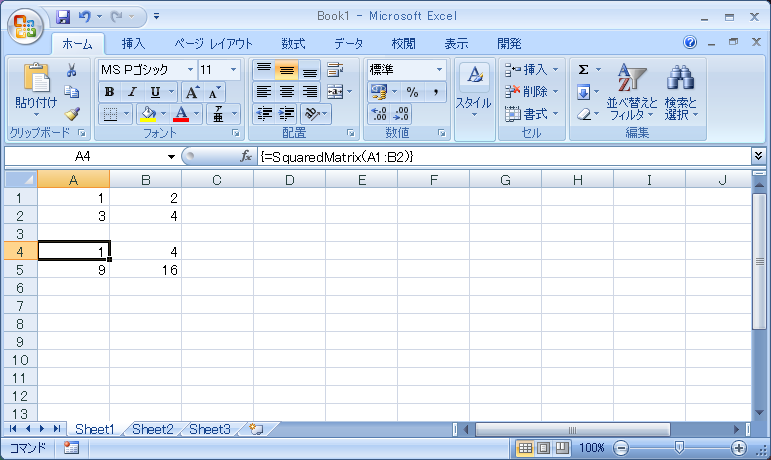771x460 pixels.
Task: Click the wrap text icon
Action: 335,70
